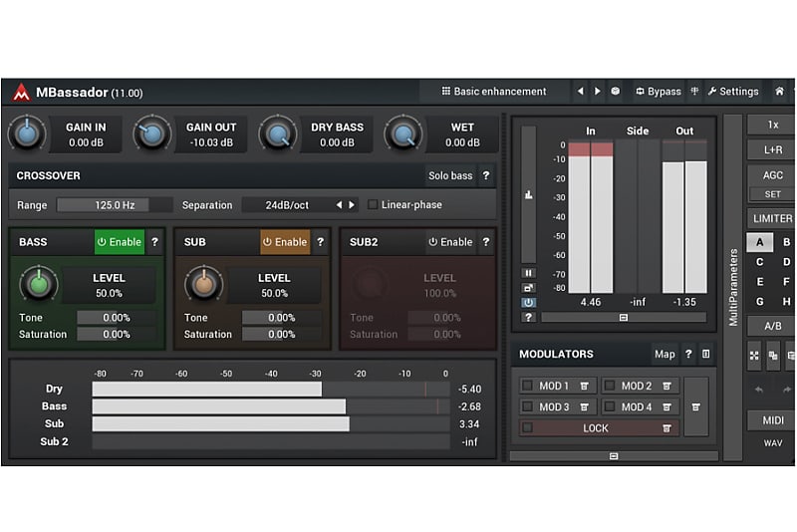Viewport: 797px width, 532px height.
Task: Enable the Linear-phase checkbox
Action: (x=373, y=205)
